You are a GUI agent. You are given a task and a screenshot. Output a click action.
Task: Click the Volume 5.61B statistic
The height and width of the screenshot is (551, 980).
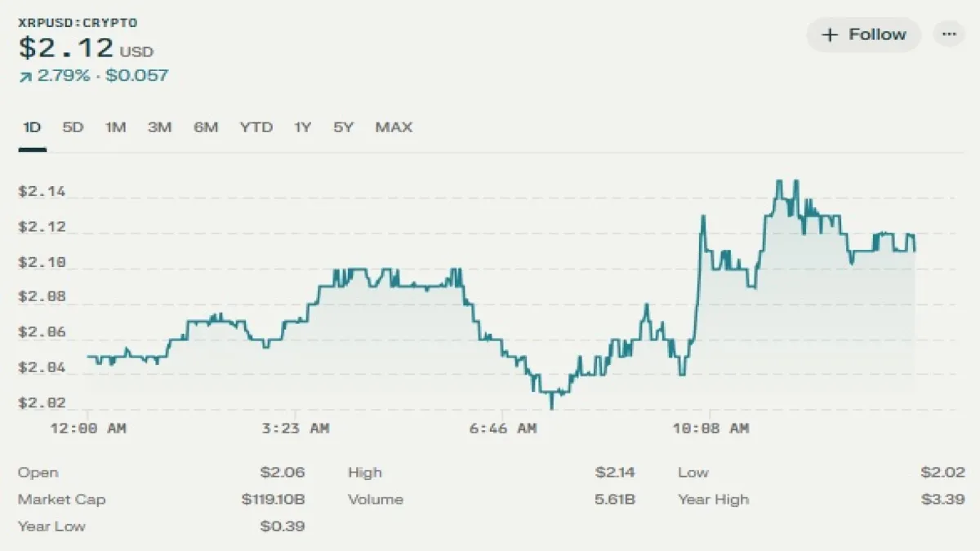pos(617,499)
